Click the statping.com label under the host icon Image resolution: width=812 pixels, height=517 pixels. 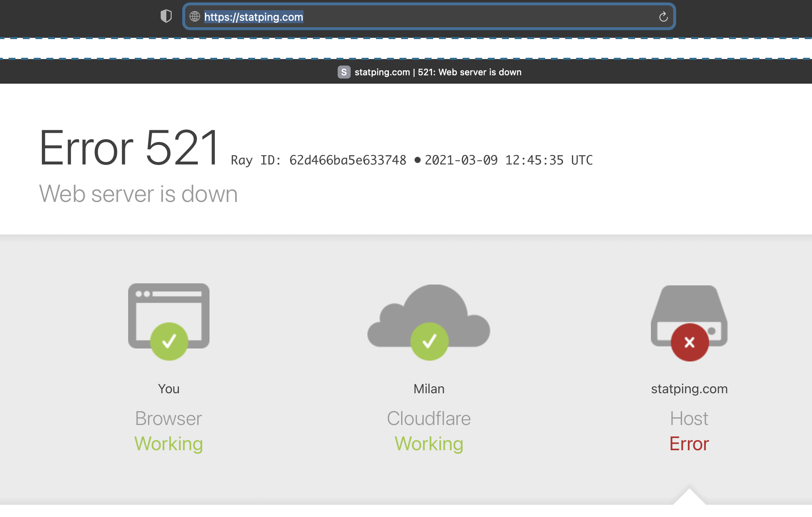click(x=689, y=388)
